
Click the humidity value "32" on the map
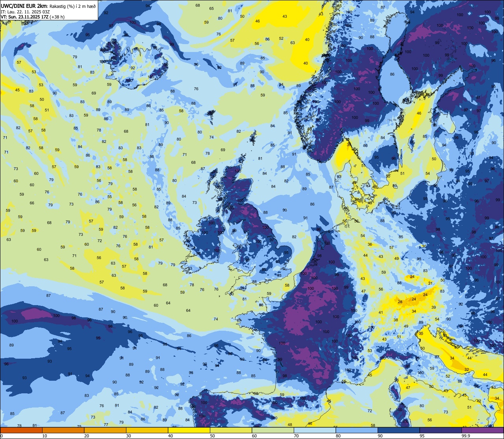[x=466, y=370]
